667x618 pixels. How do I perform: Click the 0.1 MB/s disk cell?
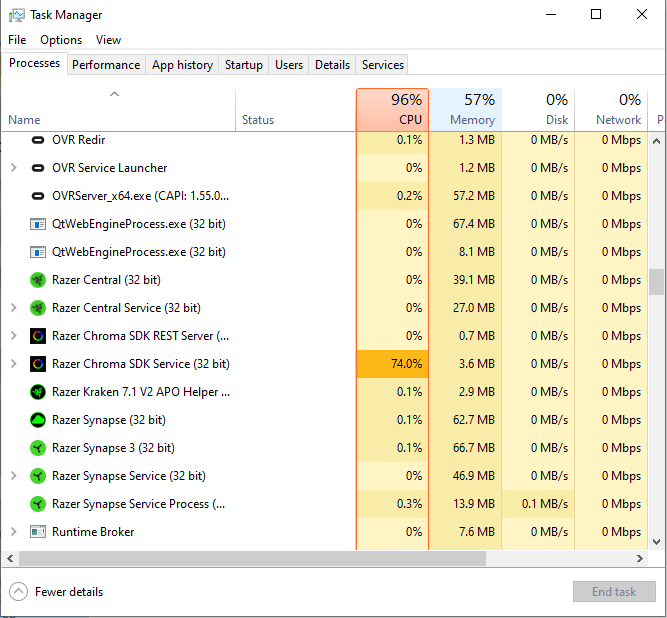(538, 504)
